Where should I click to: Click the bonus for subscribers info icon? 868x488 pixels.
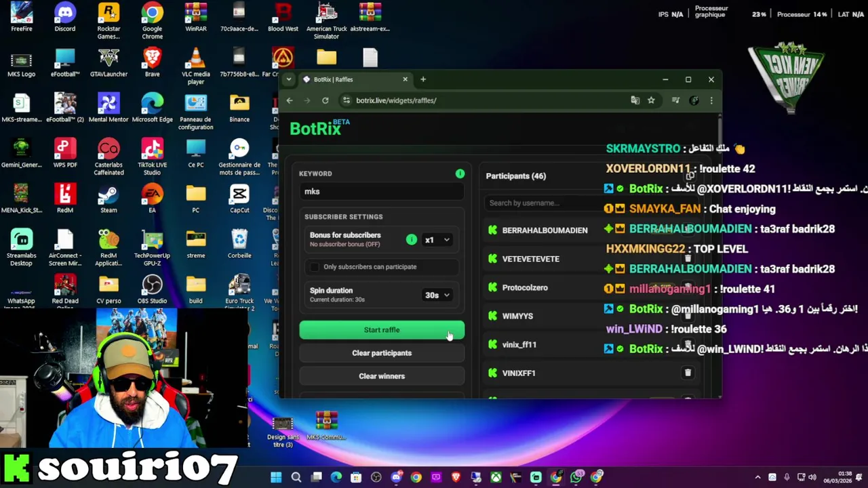click(x=412, y=239)
